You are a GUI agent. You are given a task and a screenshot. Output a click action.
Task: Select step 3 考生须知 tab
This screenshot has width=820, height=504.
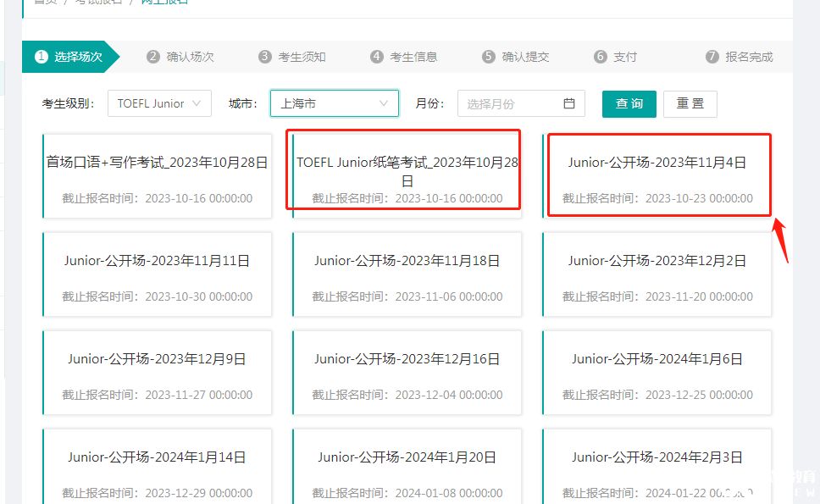pyautogui.click(x=292, y=57)
